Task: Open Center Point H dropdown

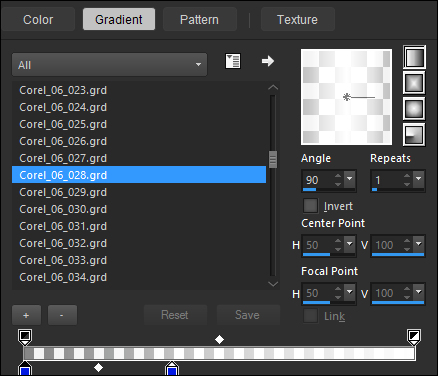Action: [349, 244]
